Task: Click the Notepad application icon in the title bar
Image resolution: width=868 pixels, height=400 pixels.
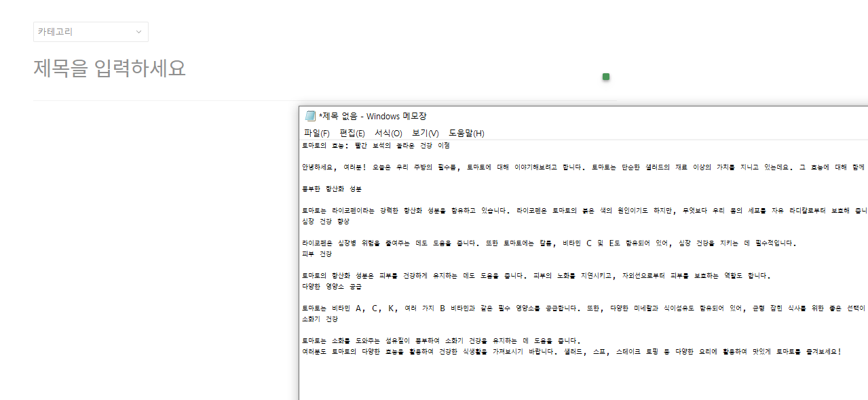Action: click(x=309, y=115)
